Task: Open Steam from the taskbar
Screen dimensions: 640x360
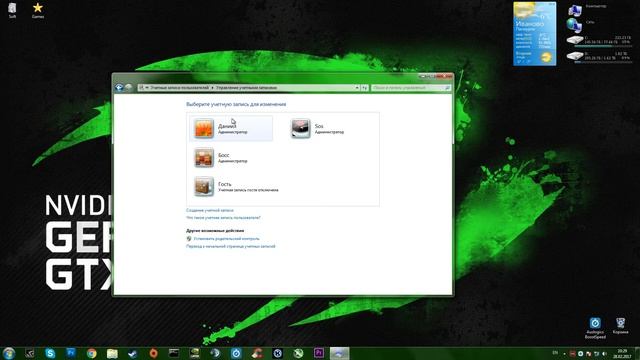Action: point(133,353)
